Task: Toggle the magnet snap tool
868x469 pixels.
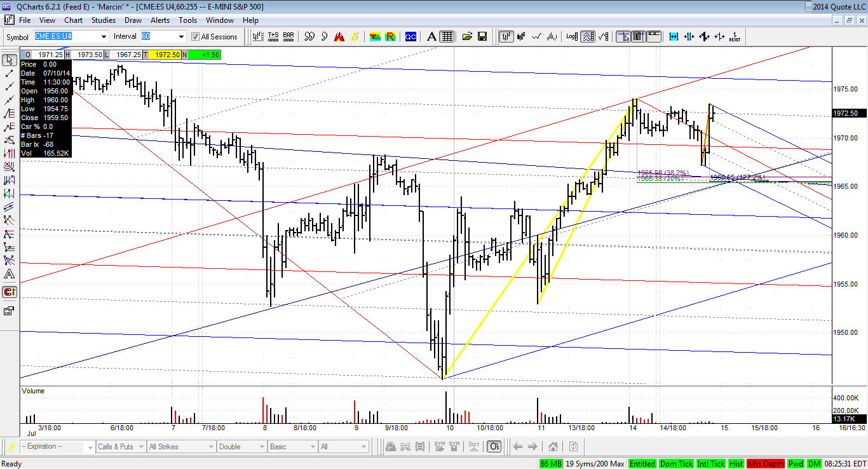Action: 10,292
